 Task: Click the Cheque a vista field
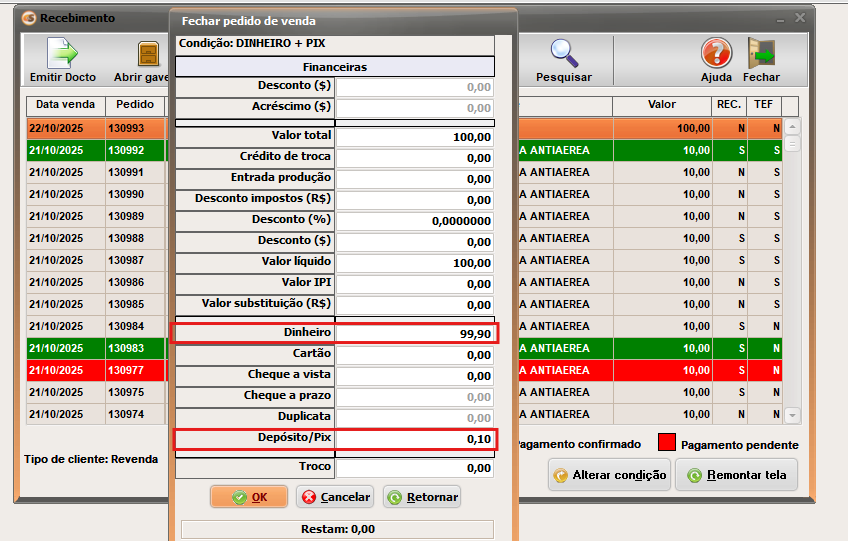415,376
